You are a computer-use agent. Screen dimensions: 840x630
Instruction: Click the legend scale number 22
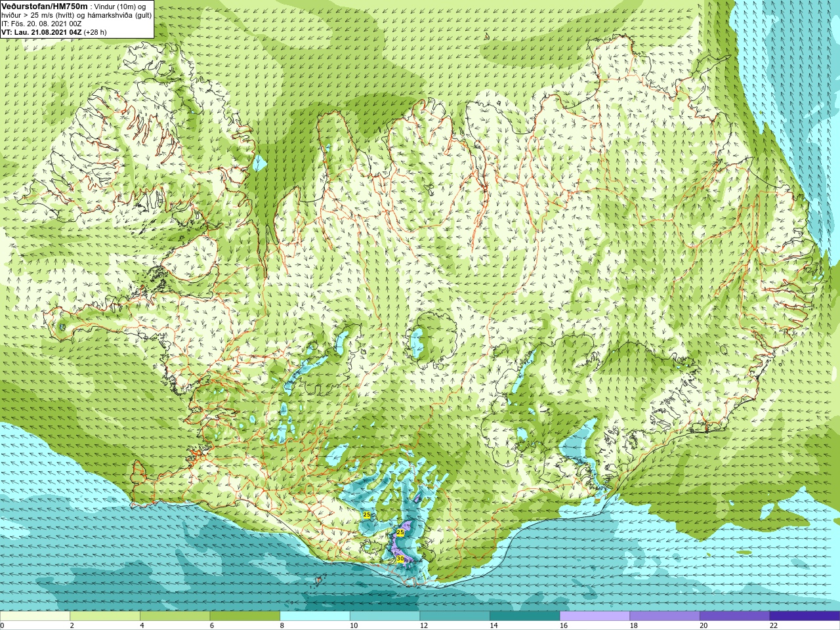click(774, 625)
